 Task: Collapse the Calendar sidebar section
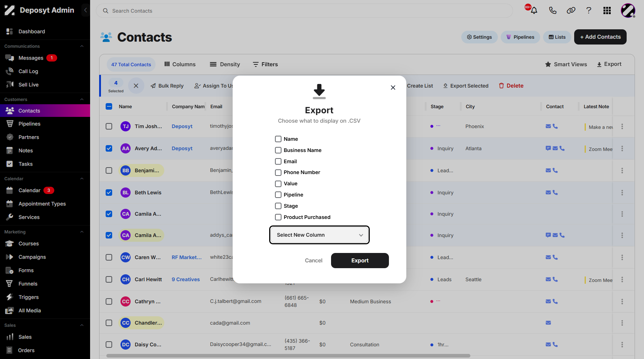click(82, 179)
